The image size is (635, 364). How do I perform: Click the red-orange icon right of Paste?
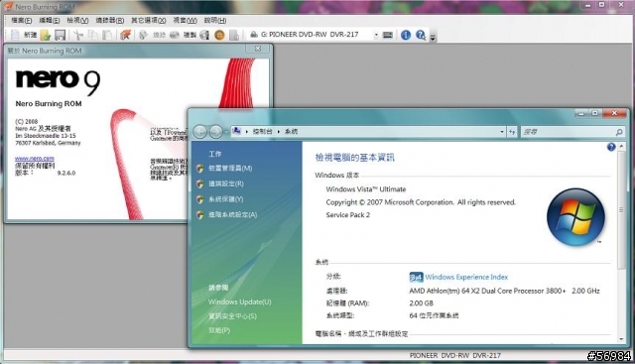[126, 36]
